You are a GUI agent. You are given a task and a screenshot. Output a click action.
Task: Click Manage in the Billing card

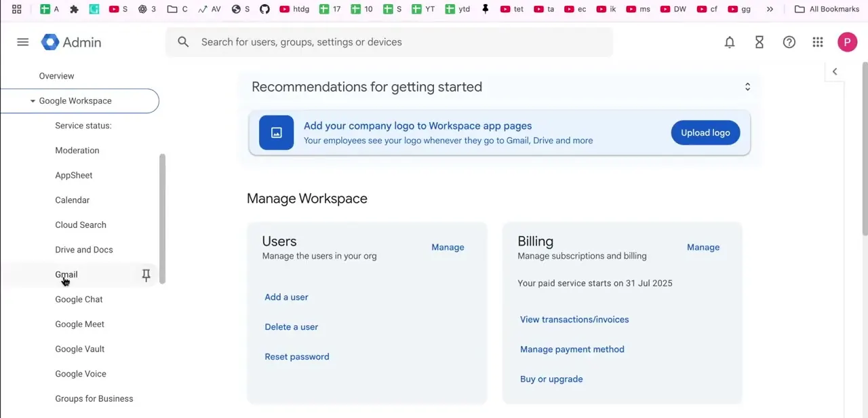tap(703, 247)
